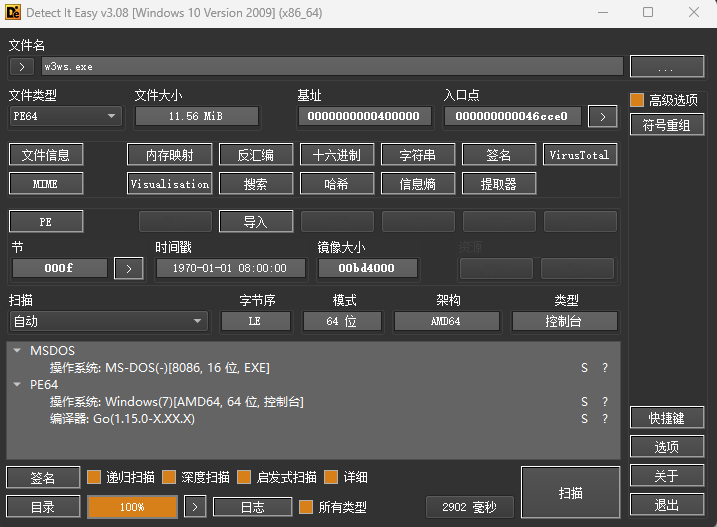Click the orange 100% progress bar
The height and width of the screenshot is (527, 717).
coord(132,507)
